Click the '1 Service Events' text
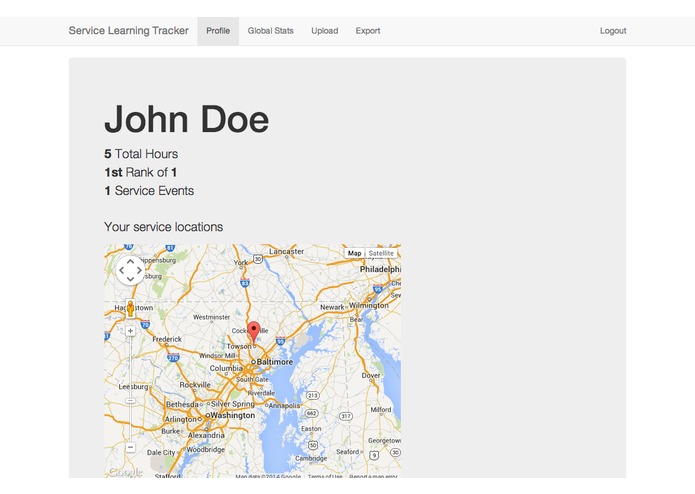Screen dimensions: 695x494 pyautogui.click(x=149, y=191)
